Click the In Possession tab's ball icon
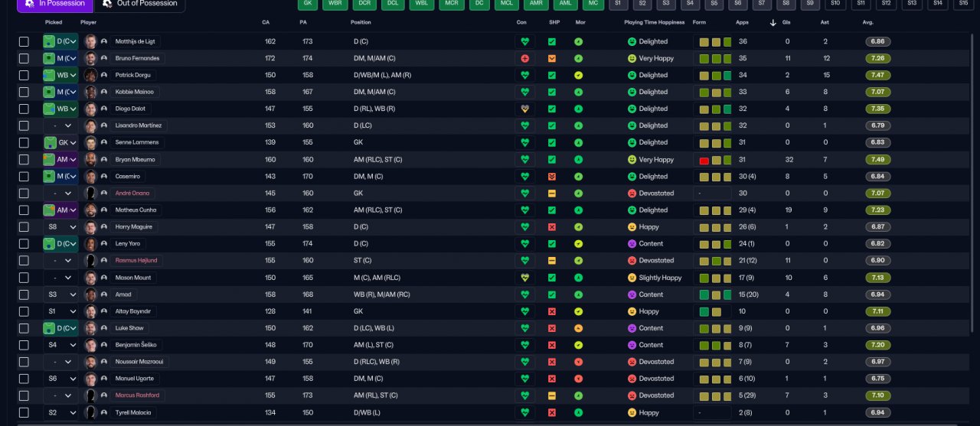 [x=29, y=3]
